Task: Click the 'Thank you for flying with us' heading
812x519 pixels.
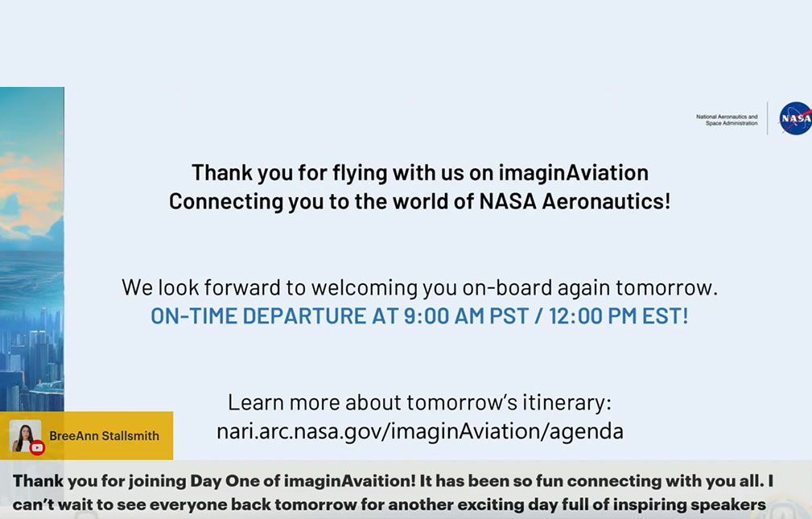Action: coord(419,172)
